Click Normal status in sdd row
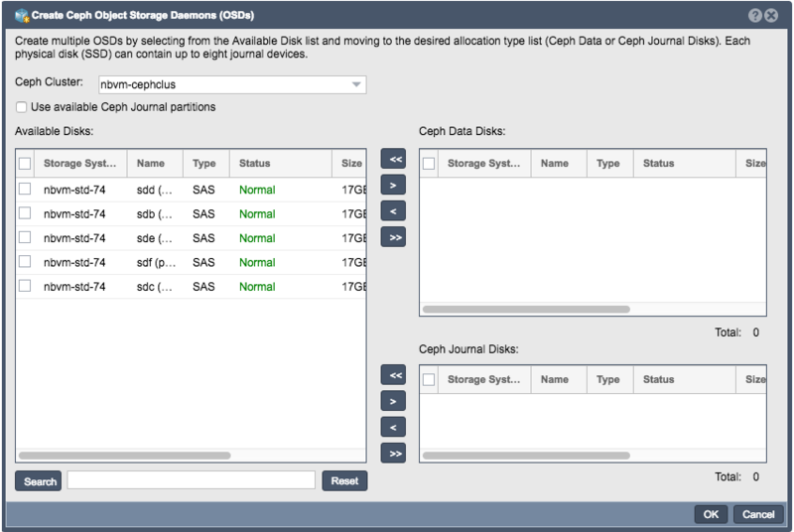 click(257, 190)
